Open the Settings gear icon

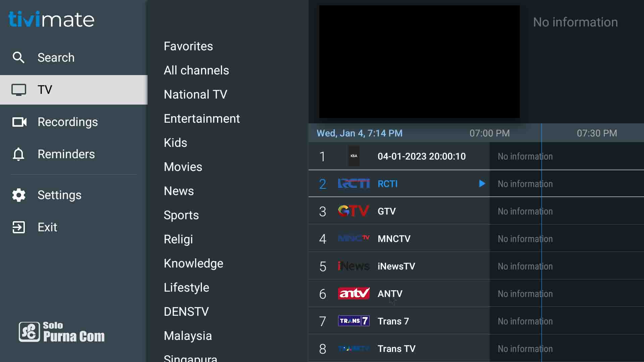[x=19, y=195]
